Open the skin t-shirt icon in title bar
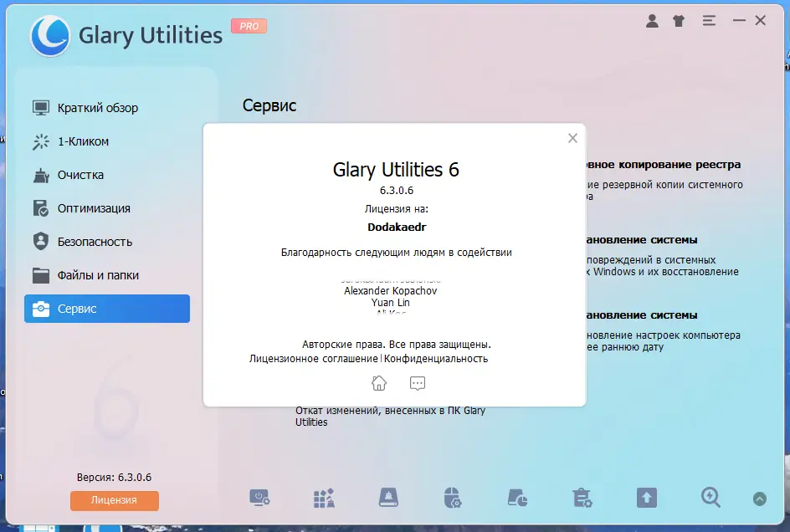Image resolution: width=790 pixels, height=532 pixels. click(x=679, y=21)
